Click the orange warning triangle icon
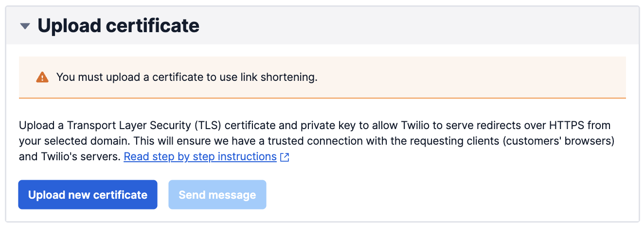 tap(42, 77)
